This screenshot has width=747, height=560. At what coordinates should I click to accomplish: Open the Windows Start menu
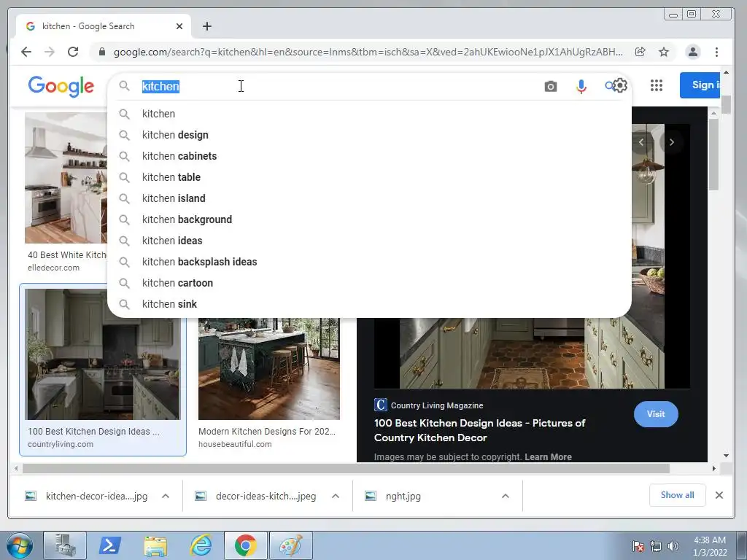20,545
